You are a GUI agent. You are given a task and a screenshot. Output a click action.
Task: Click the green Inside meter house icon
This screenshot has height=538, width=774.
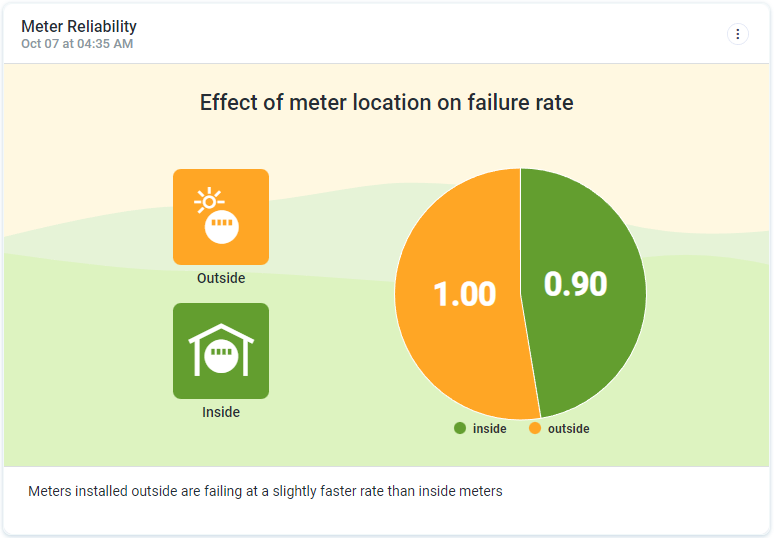tap(221, 351)
